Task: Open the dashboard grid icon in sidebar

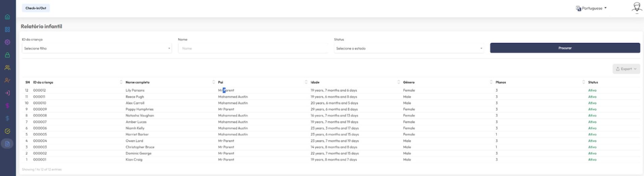Action: pyautogui.click(x=7, y=30)
